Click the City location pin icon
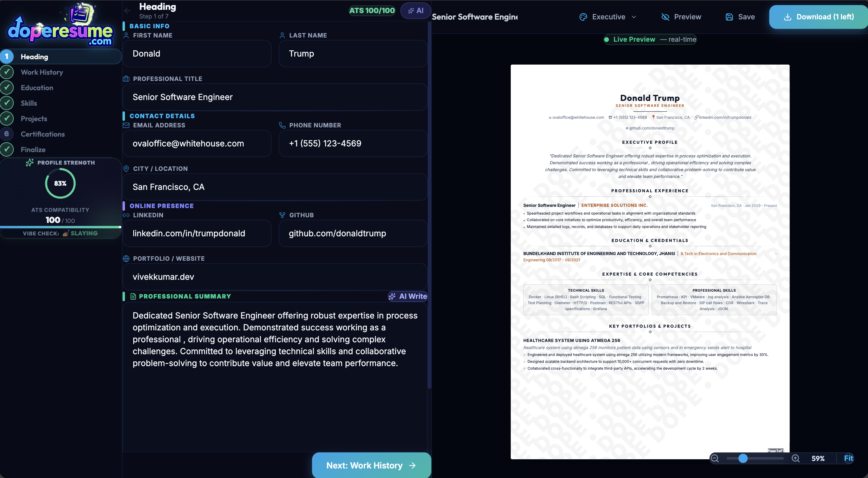This screenshot has height=478, width=868. point(126,169)
